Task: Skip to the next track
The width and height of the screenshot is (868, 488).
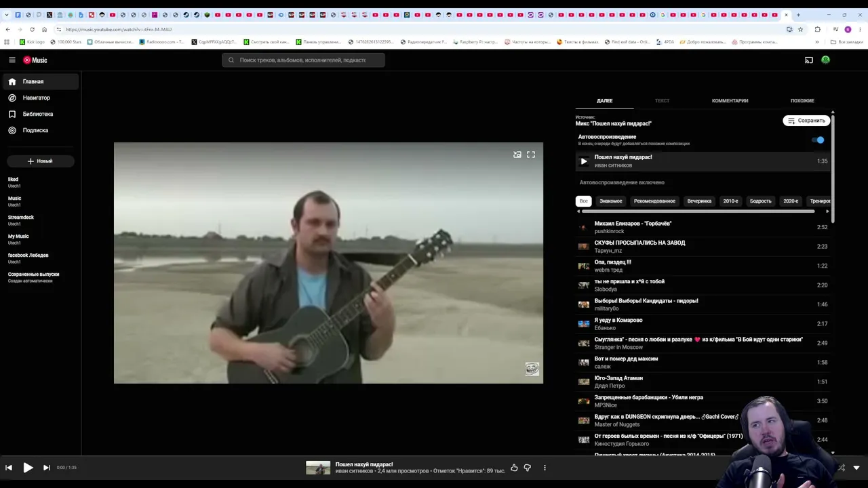Action: coord(47,468)
